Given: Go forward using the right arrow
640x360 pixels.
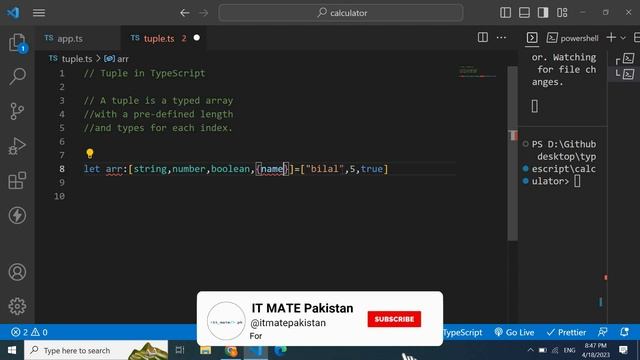Looking at the screenshot, I should tap(203, 13).
